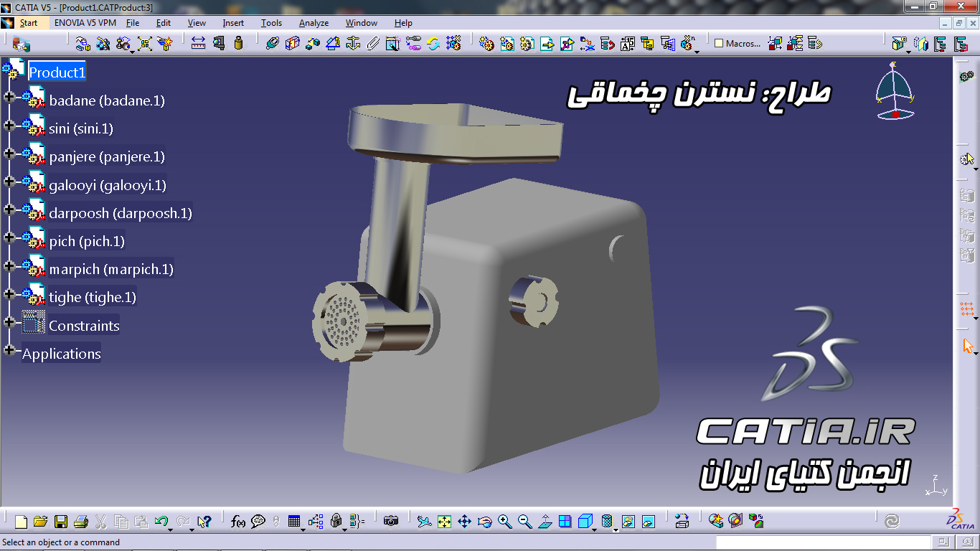Click the What's This help cursor icon
980x551 pixels.
pyautogui.click(x=204, y=522)
